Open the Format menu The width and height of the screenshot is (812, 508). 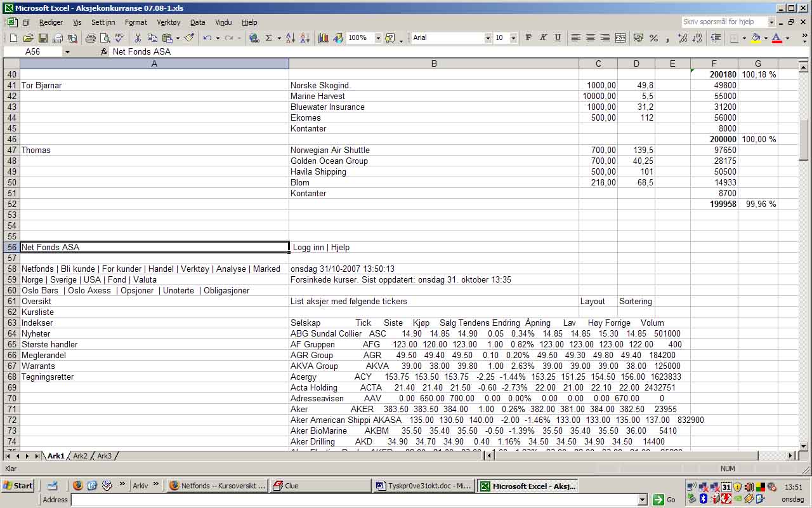pyautogui.click(x=136, y=22)
